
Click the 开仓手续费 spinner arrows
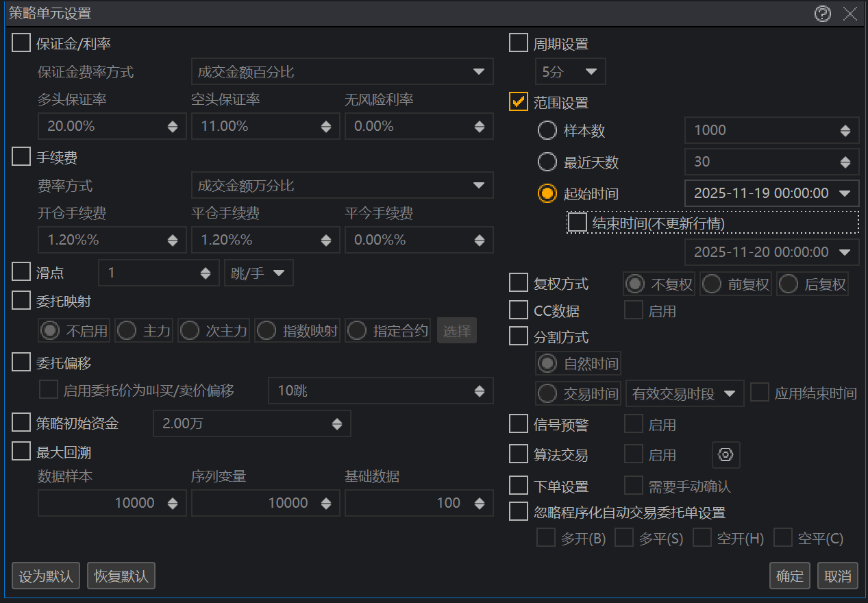click(x=173, y=241)
